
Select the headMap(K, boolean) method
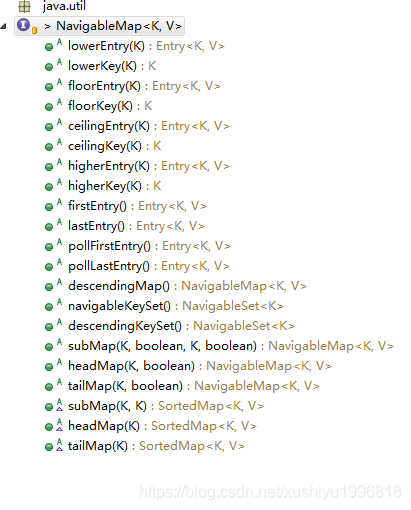[200, 366]
